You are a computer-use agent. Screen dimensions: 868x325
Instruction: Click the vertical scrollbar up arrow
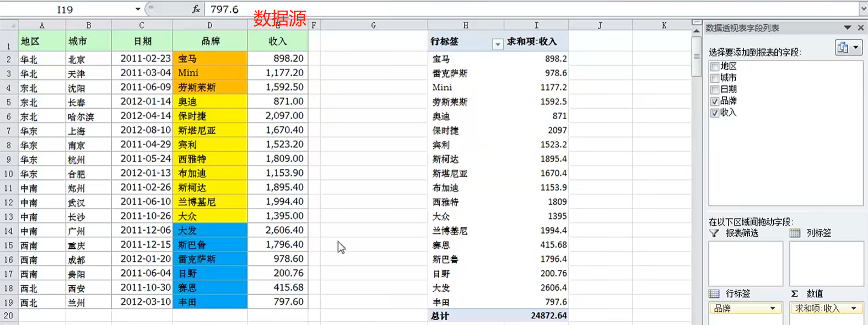697,32
